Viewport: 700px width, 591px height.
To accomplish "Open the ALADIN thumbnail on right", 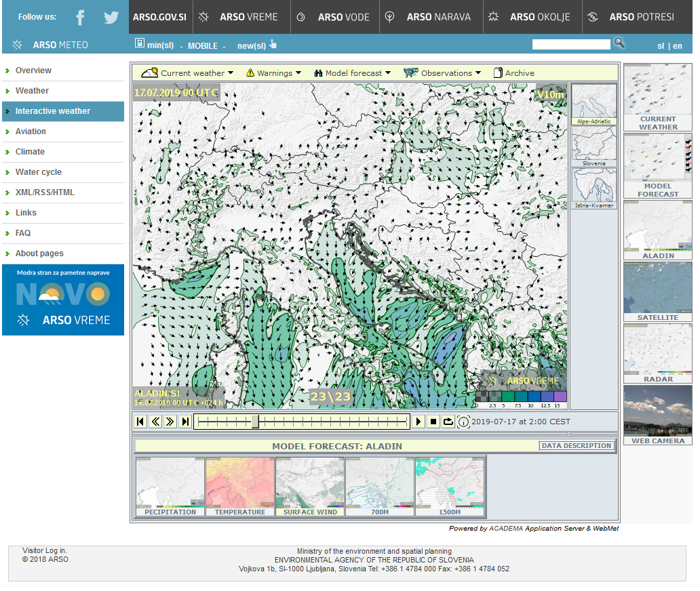I will pyautogui.click(x=657, y=230).
